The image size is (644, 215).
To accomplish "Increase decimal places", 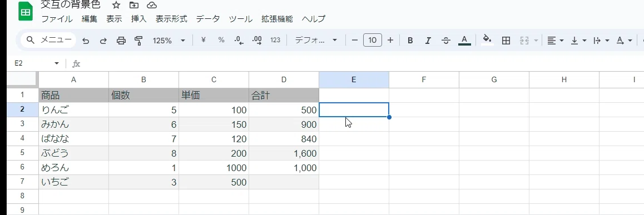I will click(x=257, y=40).
